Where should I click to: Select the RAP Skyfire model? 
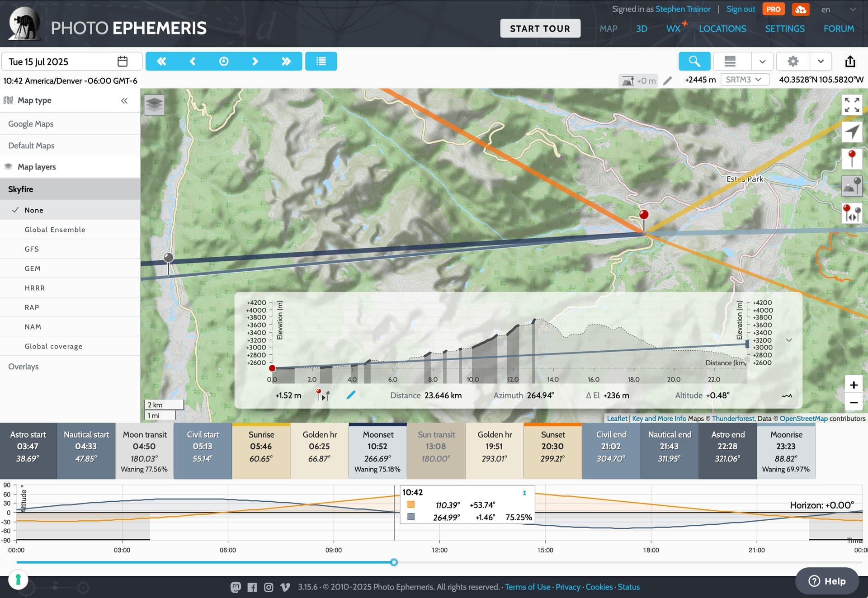coord(70,307)
